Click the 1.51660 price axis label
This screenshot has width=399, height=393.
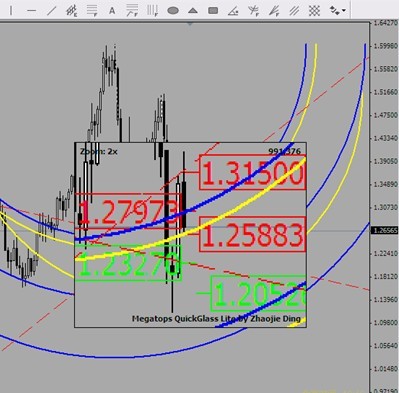(386, 92)
